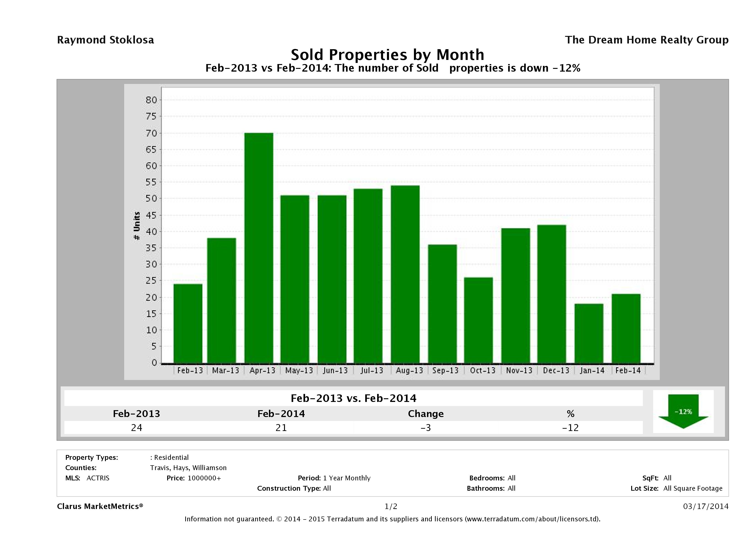
Task: Click the Apr-13 bar in chart
Action: (259, 248)
